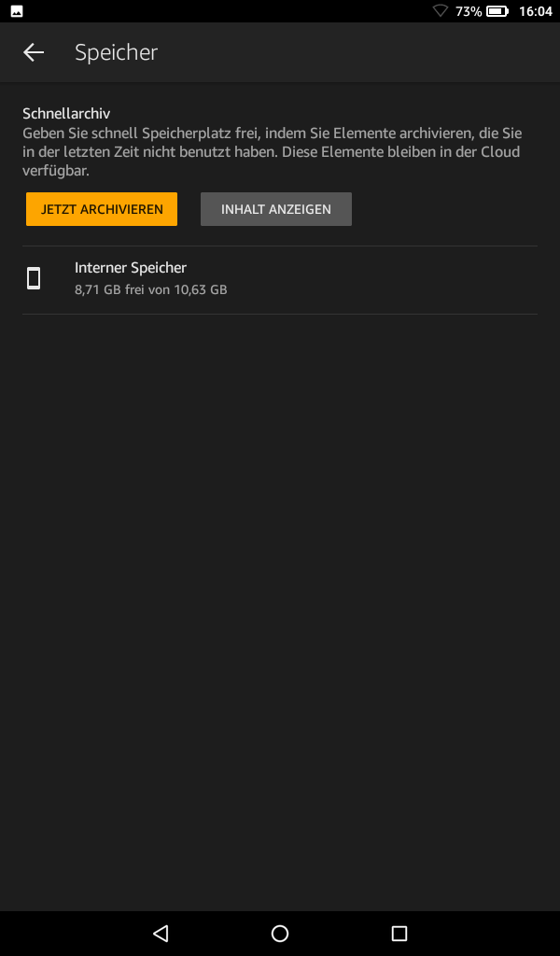Tap the Wi-Fi signal icon

click(x=440, y=11)
